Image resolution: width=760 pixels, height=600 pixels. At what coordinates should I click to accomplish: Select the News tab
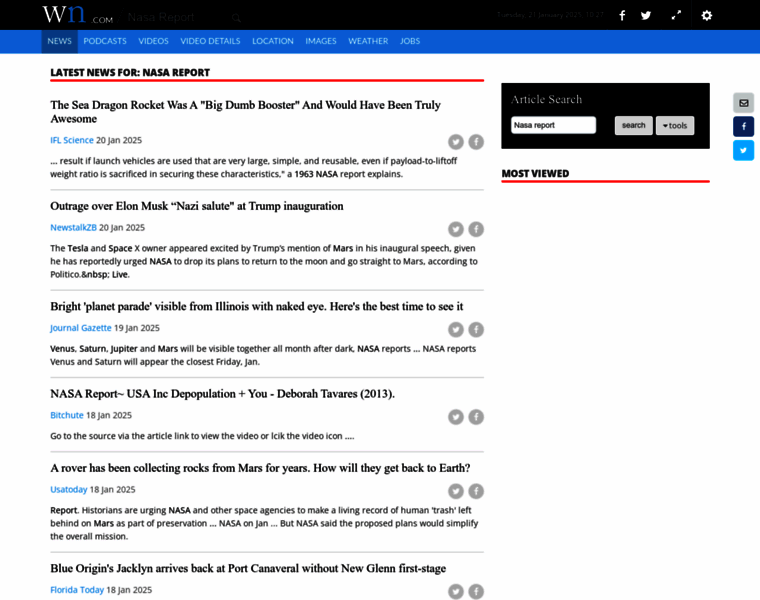(x=60, y=41)
